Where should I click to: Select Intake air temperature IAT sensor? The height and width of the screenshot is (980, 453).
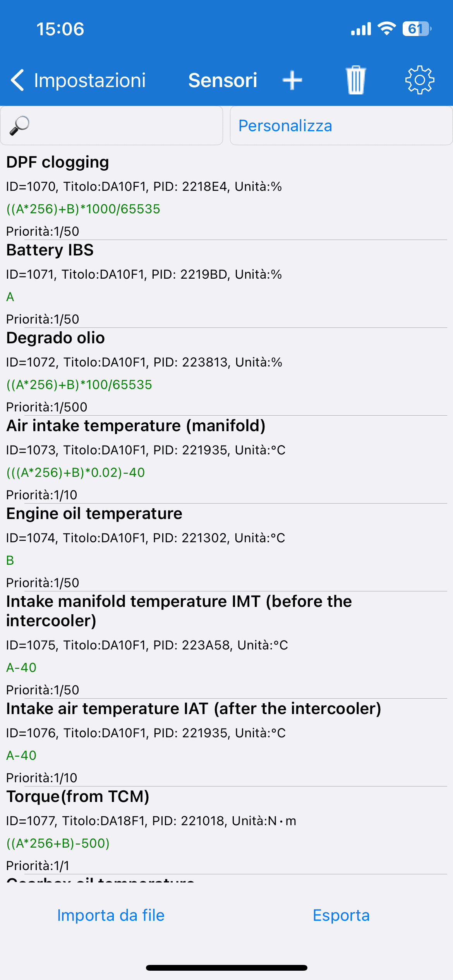[x=226, y=742]
